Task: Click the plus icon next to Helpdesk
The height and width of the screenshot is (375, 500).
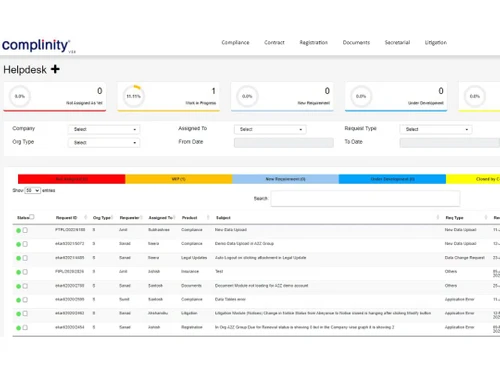Action: tap(55, 69)
